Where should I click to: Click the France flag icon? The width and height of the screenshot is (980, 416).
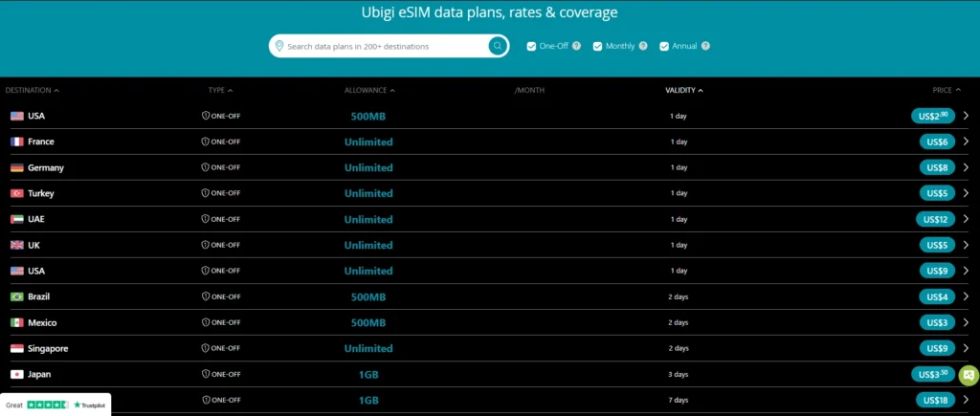point(17,142)
